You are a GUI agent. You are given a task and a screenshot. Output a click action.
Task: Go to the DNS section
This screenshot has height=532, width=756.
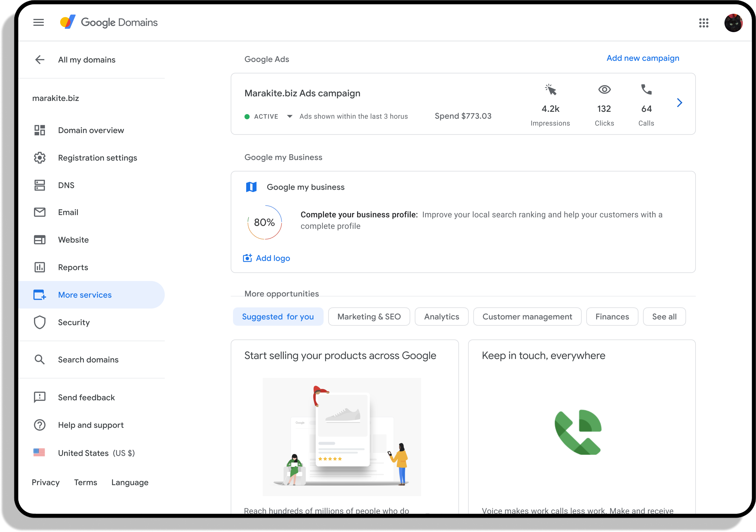pyautogui.click(x=92, y=185)
